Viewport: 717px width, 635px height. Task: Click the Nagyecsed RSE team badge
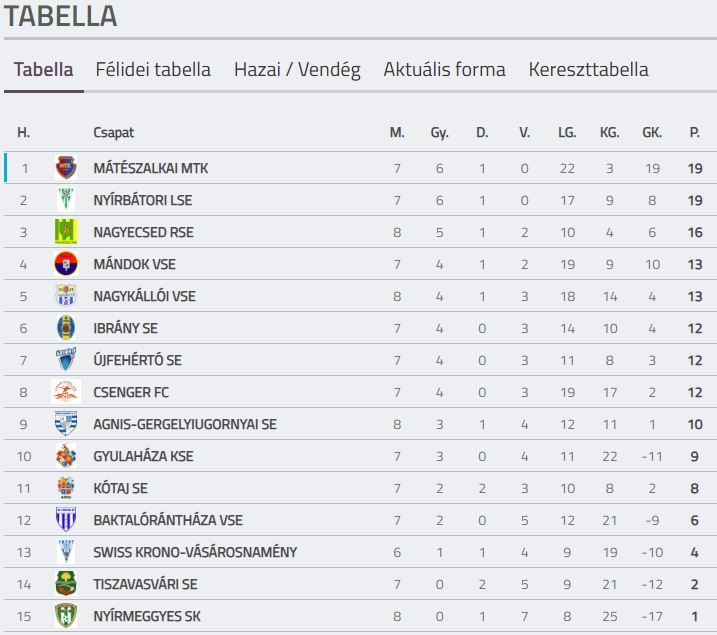click(66, 232)
